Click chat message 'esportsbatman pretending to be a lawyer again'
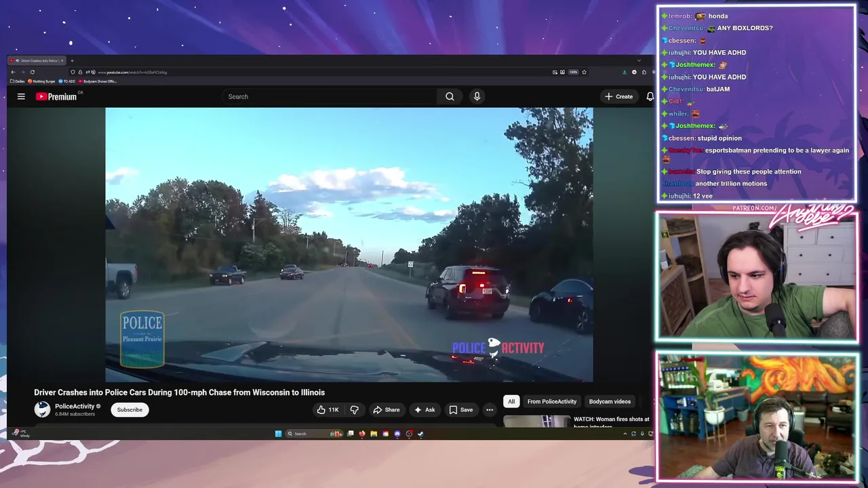The width and height of the screenshot is (868, 488). click(x=776, y=150)
